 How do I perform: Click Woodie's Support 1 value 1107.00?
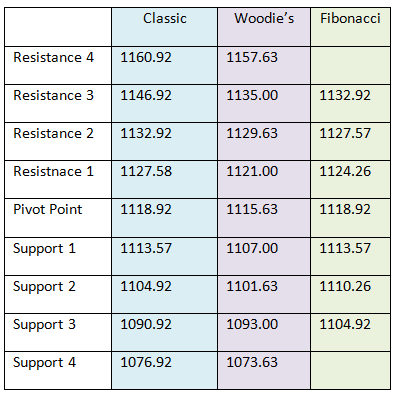[252, 248]
